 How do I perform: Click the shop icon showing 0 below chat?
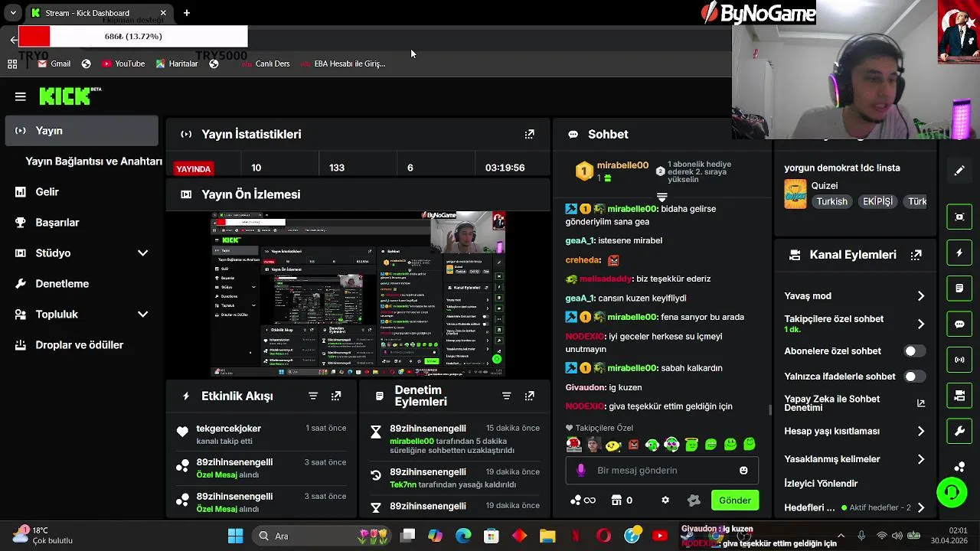tap(622, 500)
